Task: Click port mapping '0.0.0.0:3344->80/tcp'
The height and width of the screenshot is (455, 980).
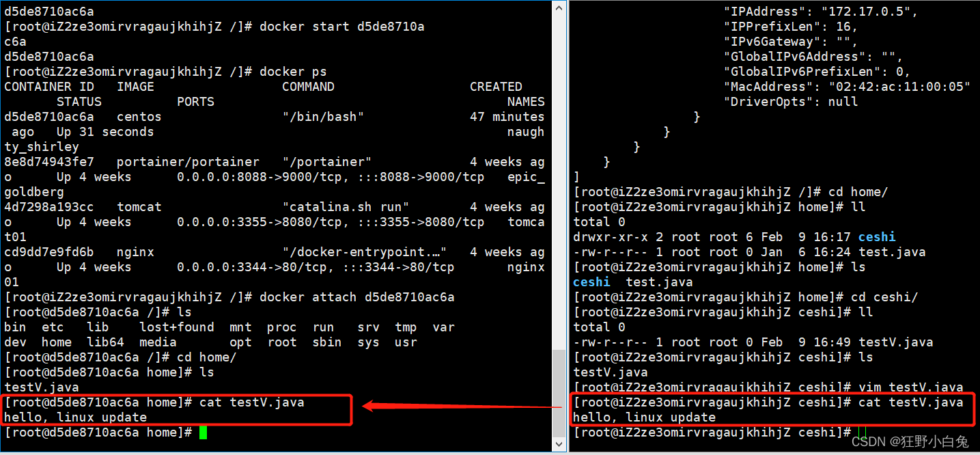Action: pos(252,267)
